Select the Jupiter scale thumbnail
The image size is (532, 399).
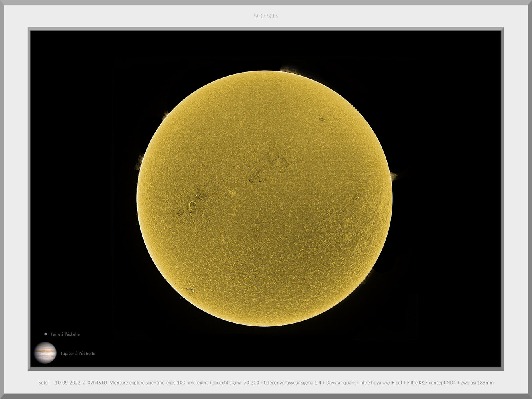(x=46, y=354)
